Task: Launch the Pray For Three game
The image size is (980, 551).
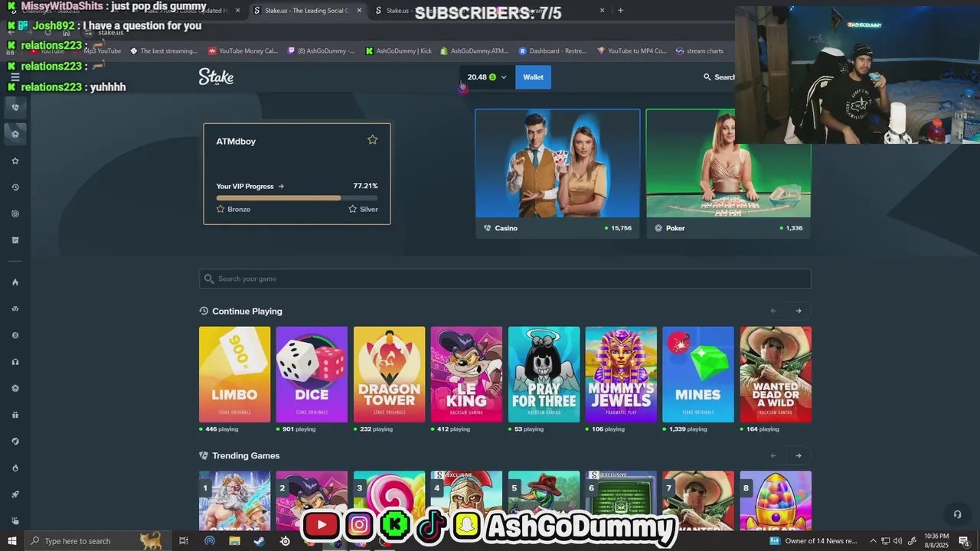Action: tap(544, 374)
